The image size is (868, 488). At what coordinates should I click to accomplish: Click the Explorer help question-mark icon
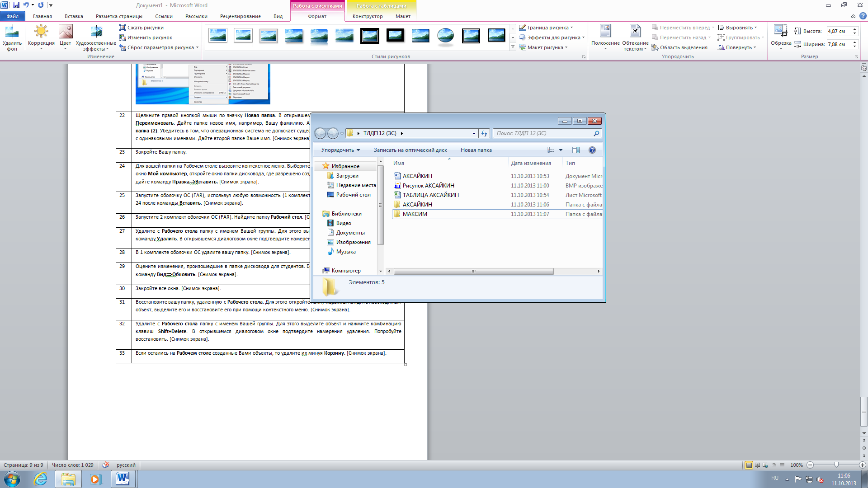pos(592,150)
